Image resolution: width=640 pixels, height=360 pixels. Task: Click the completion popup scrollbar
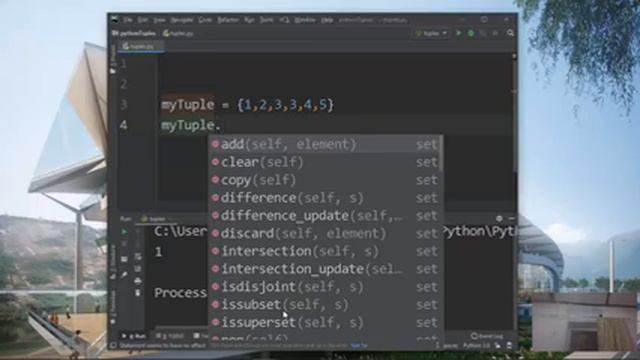[441, 153]
